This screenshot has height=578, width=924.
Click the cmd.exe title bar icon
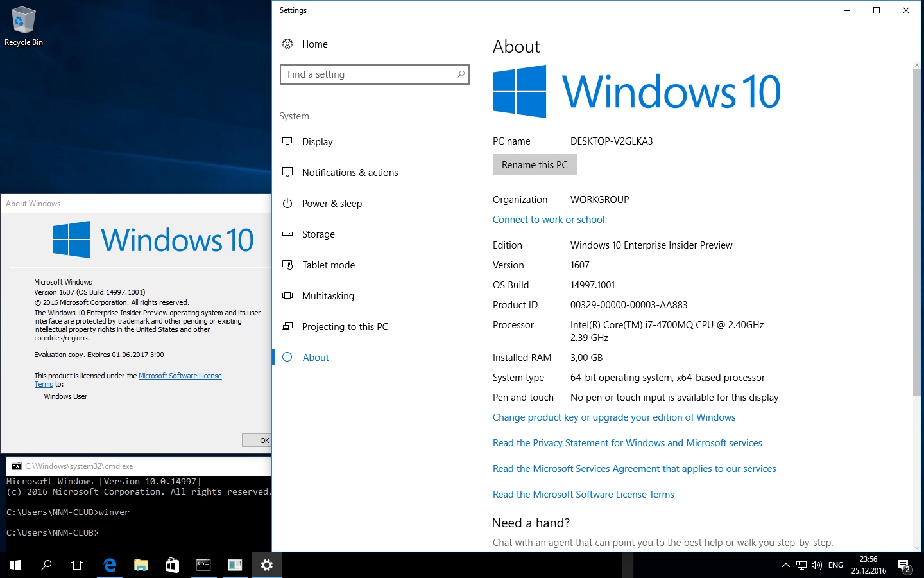17,466
